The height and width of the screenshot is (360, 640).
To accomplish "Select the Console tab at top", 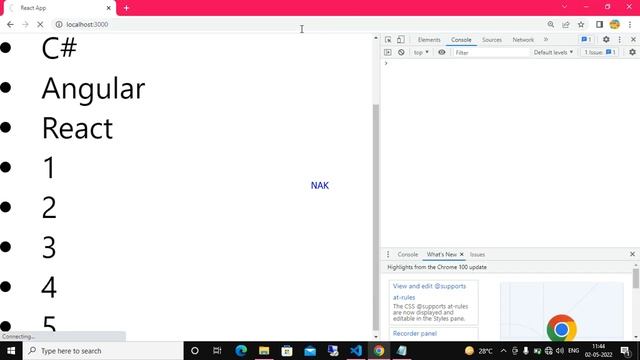I will coord(461,40).
